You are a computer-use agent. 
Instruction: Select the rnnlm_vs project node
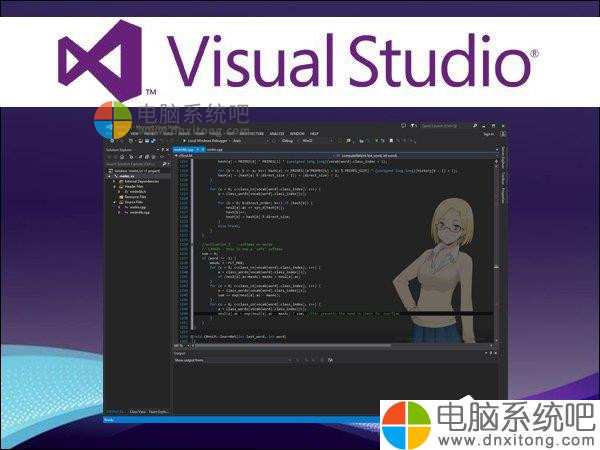click(127, 176)
